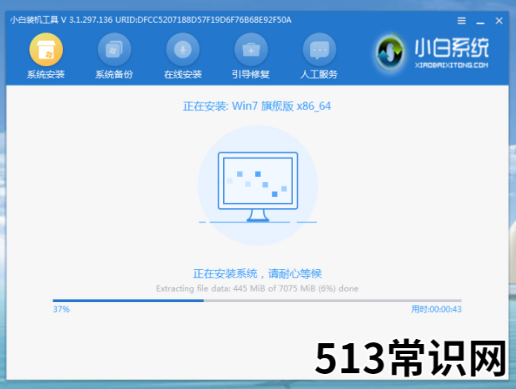Click the 小白系统 round logo
The image size is (516, 389).
pos(390,52)
